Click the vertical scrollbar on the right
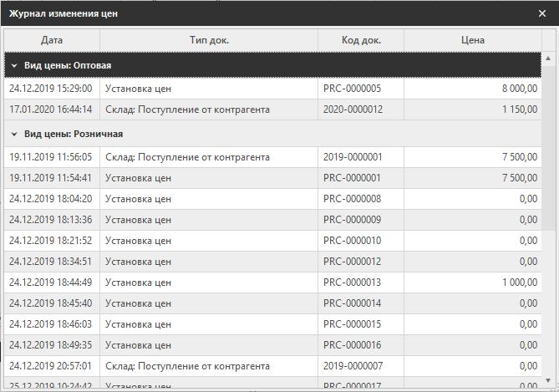559x392 pixels. (548, 167)
